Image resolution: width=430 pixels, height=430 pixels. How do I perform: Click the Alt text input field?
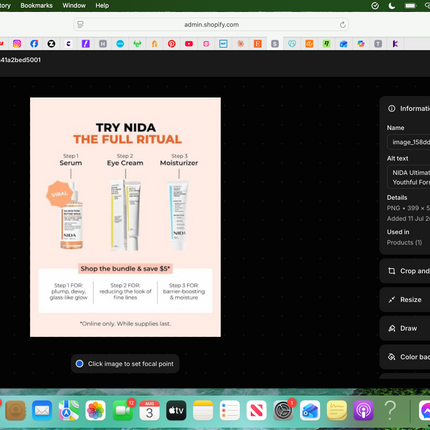click(x=408, y=177)
